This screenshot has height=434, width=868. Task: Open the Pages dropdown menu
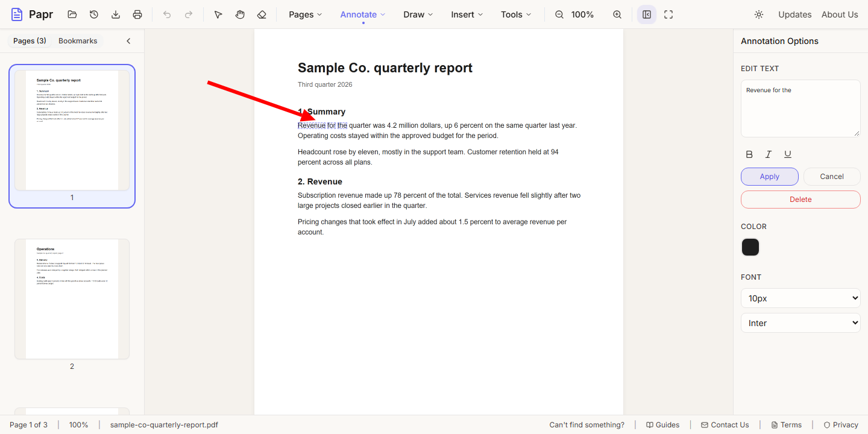point(306,14)
